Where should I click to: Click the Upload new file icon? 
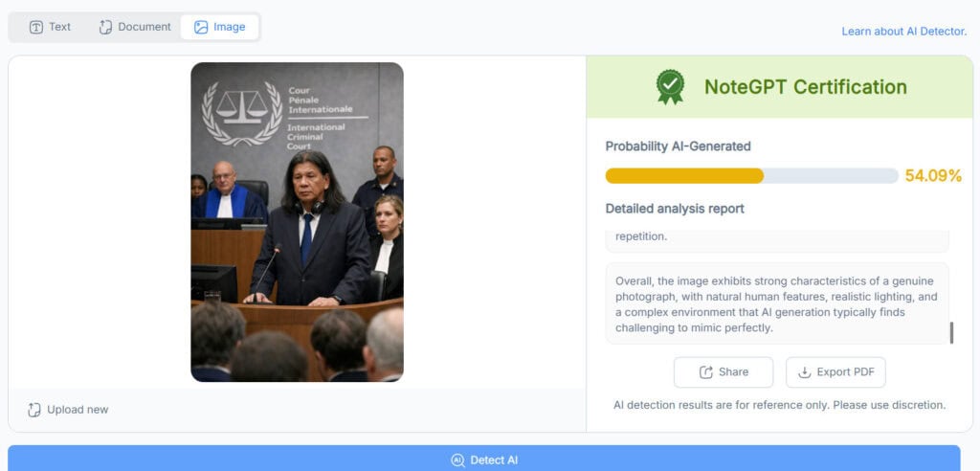click(34, 410)
